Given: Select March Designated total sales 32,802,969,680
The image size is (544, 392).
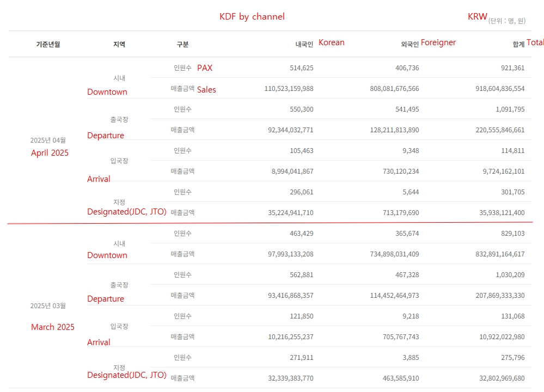Looking at the screenshot, I should coord(502,378).
